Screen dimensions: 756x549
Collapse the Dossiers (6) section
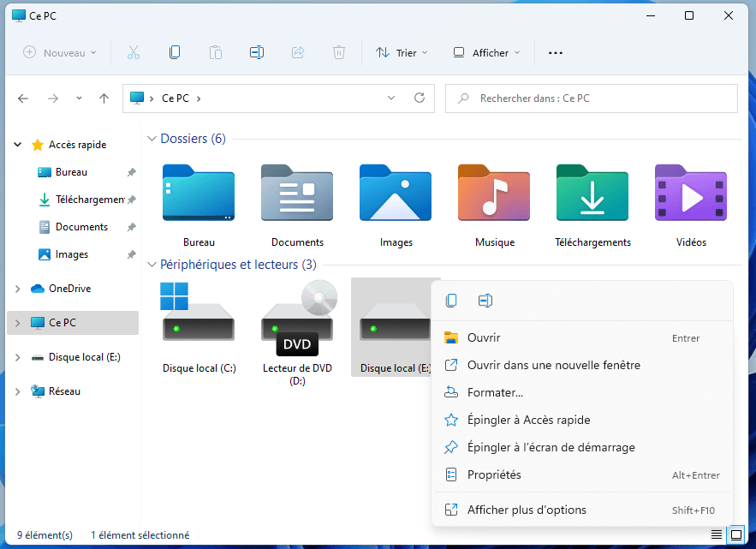pos(152,139)
